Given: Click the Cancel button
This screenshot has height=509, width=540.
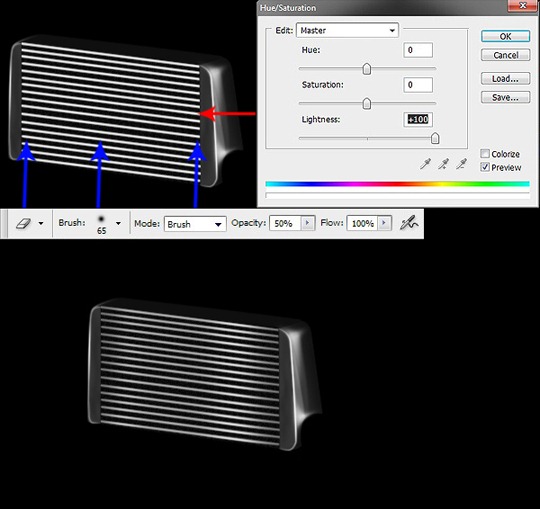Looking at the screenshot, I should [x=505, y=55].
